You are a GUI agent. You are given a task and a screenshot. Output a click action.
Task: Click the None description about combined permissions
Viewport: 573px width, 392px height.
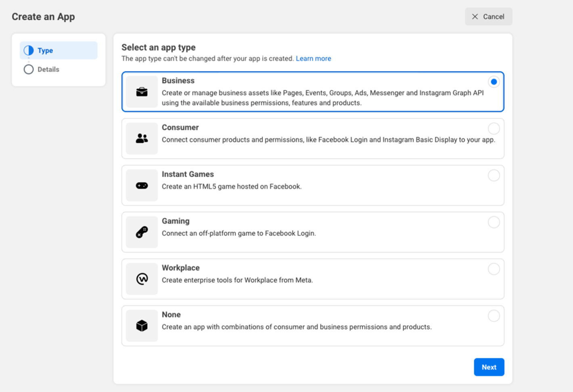(x=297, y=327)
